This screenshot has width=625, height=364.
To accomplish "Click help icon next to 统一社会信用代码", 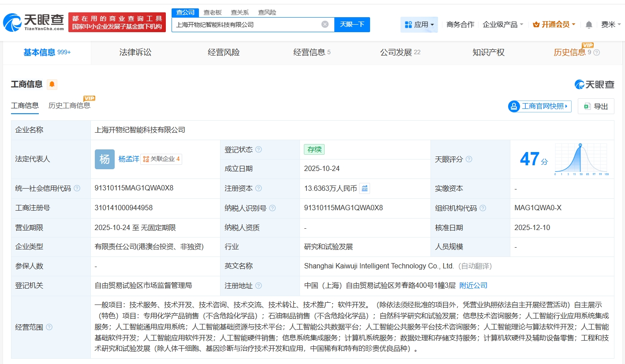I will tap(77, 189).
